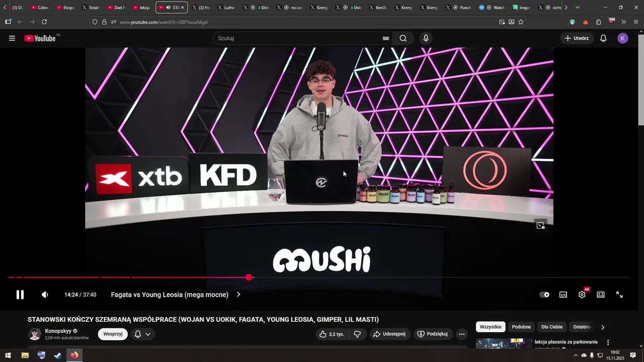Open the browser extensions puzzle icon
Screen dimensions: 644x362
[x=598, y=22]
